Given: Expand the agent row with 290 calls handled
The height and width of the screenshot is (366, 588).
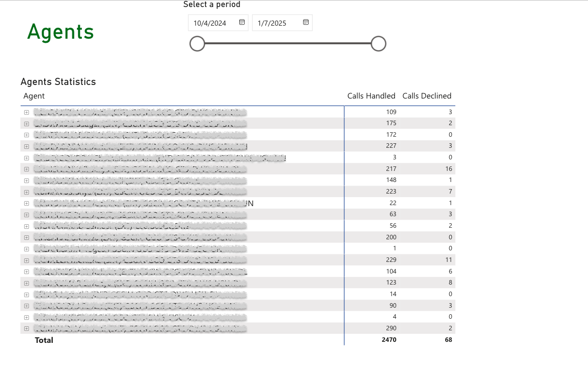Looking at the screenshot, I should pos(26,328).
